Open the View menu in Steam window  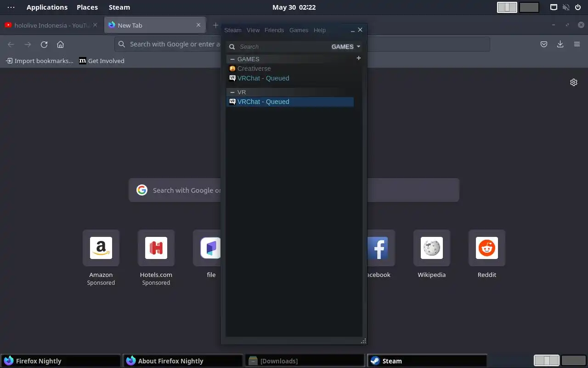point(253,30)
